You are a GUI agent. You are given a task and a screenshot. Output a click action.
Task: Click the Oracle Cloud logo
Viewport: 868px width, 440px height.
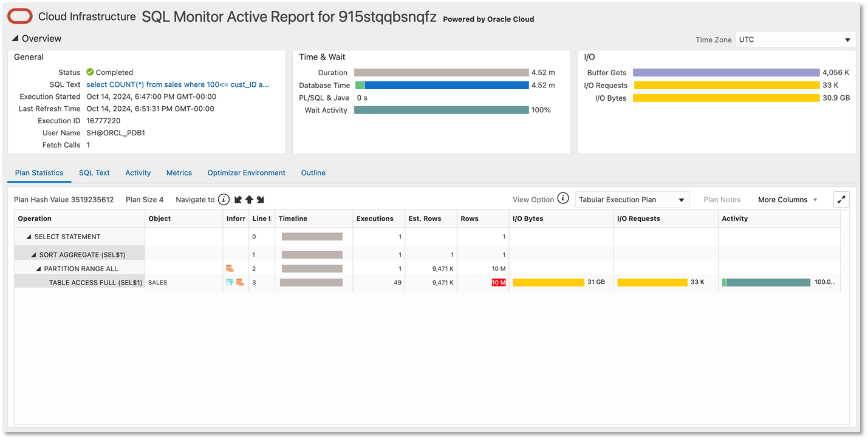click(x=19, y=16)
